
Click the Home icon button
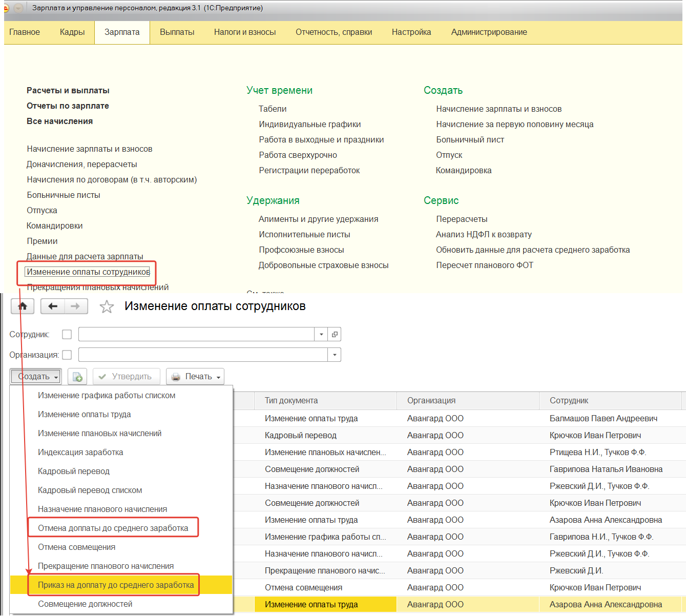(x=23, y=306)
